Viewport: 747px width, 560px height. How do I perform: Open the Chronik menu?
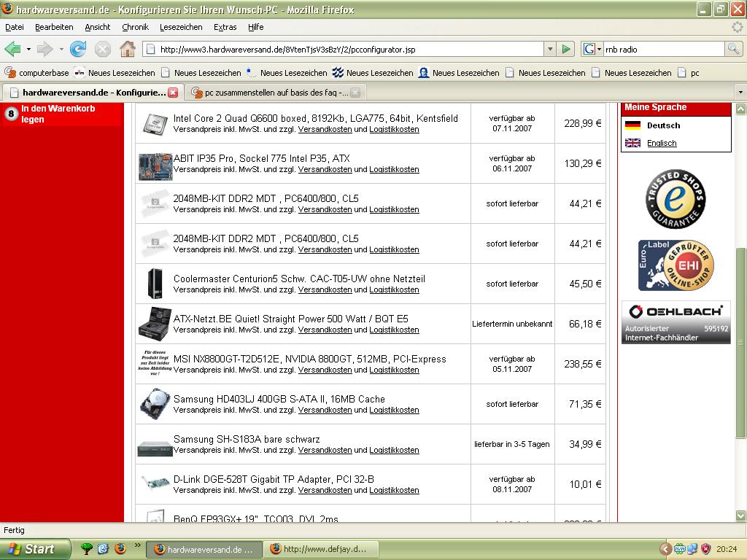[x=135, y=27]
